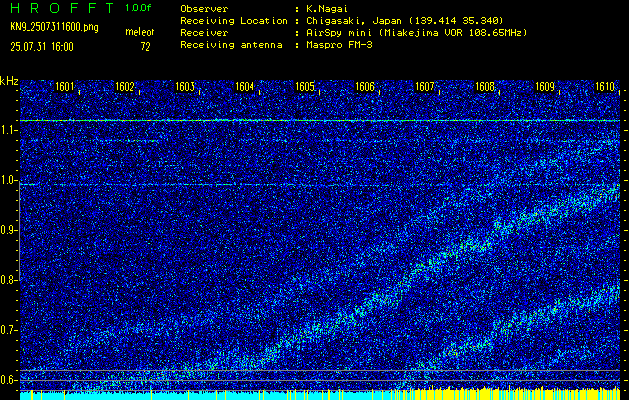Click the 1606 time marker
This screenshot has width=629, height=400.
365,86
